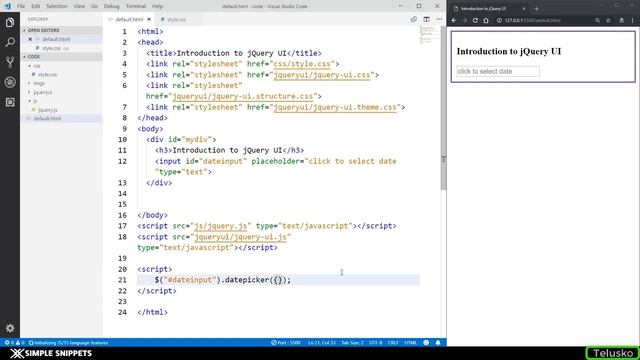Open the Edit menu
The image size is (640, 360).
click(36, 6)
